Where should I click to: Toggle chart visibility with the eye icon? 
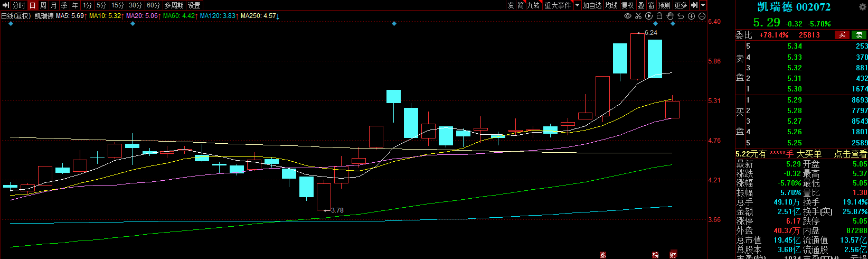coord(628,16)
